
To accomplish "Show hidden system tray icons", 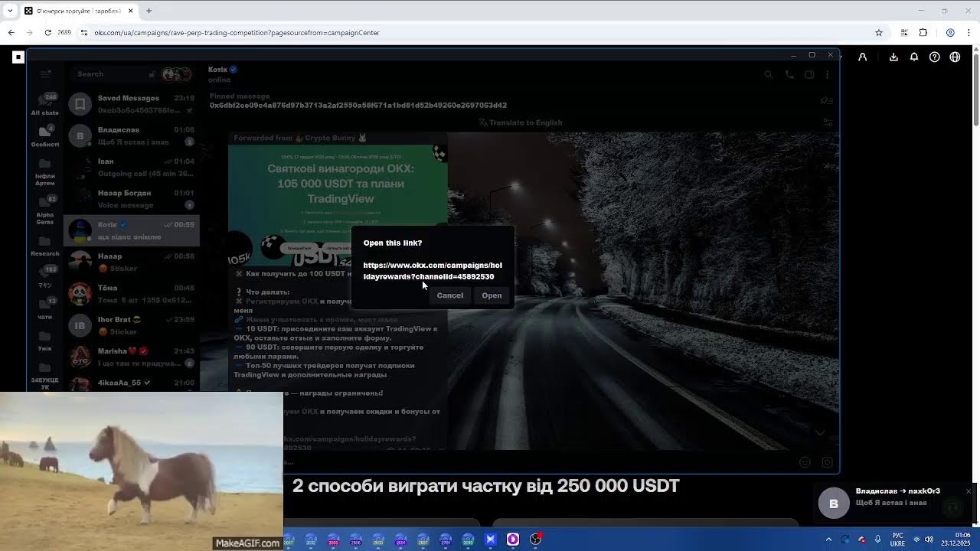I will coord(828,540).
